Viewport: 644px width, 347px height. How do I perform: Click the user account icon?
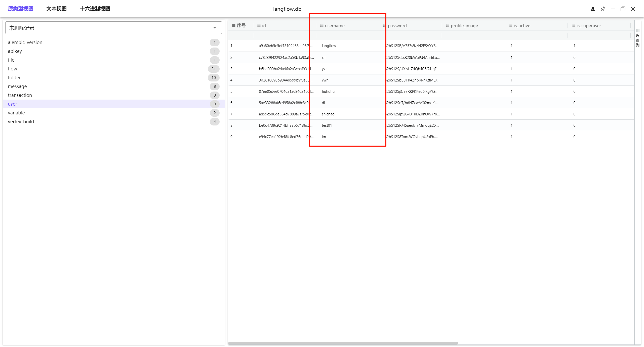(x=593, y=9)
